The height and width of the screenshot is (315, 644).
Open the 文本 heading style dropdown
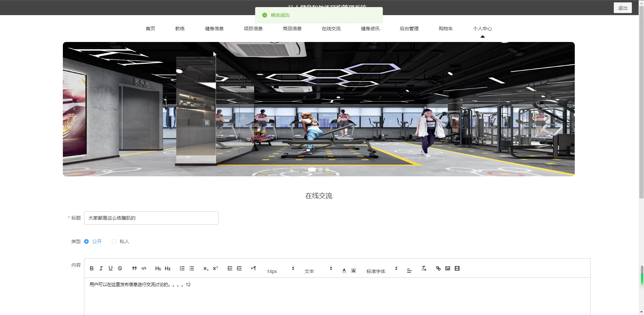(318, 269)
